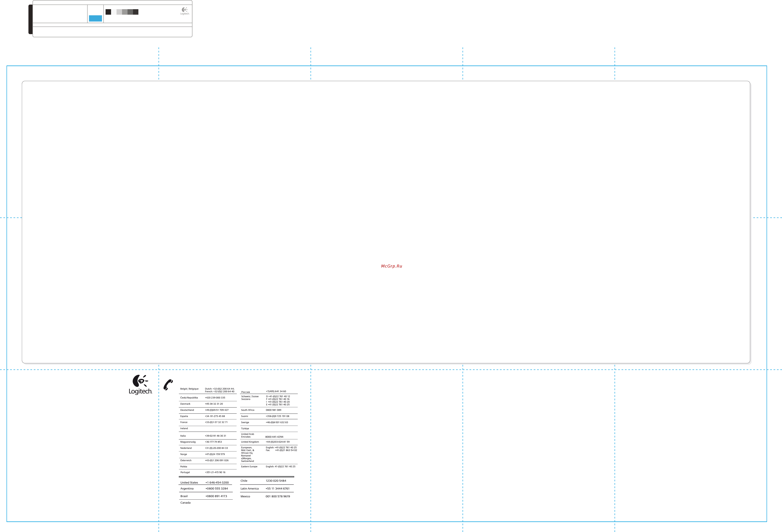Click the Argentina number '+0800 555 3284'
Viewport: 782px width, 532px height.
(x=217, y=489)
